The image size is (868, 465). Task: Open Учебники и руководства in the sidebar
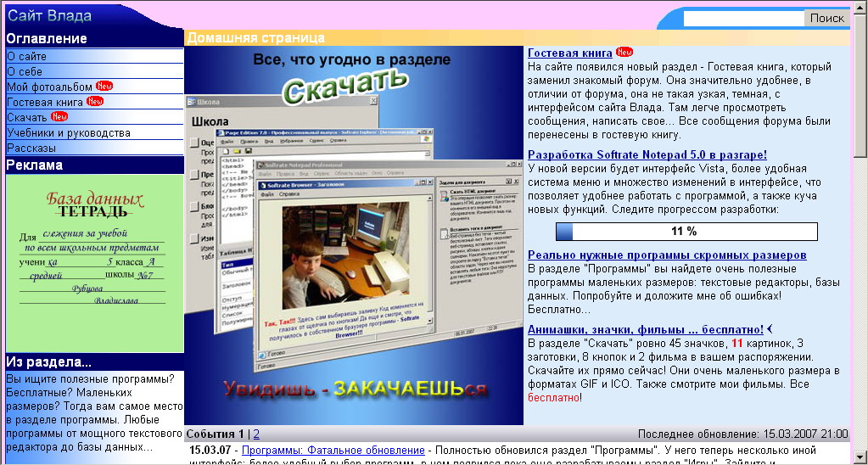click(x=69, y=132)
